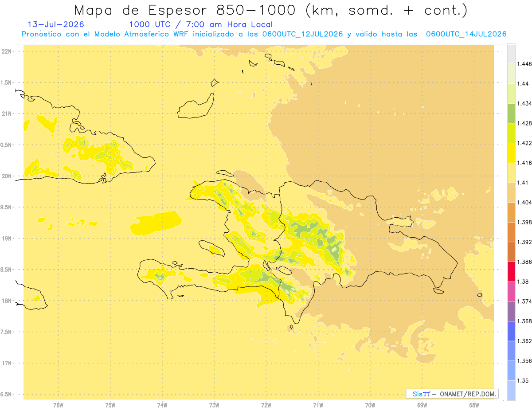Select the date label '13-Jul-2026'
This screenshot has height=411, width=532.
(x=56, y=24)
